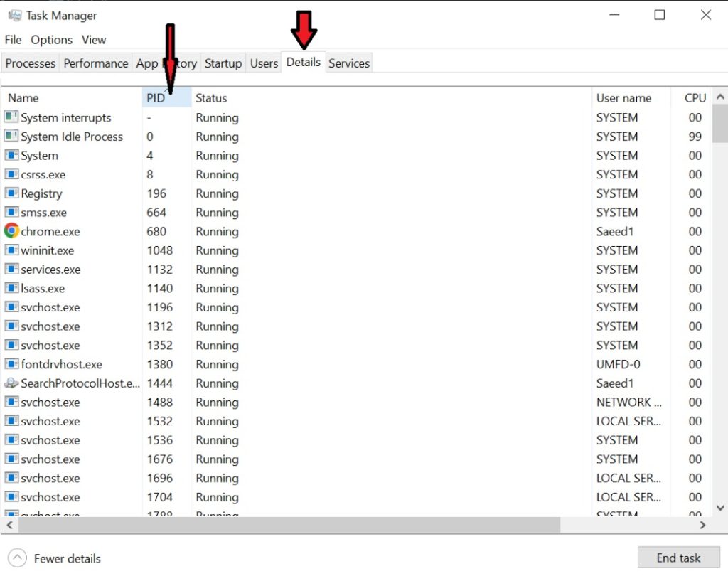Click the chrome.exe Chrome icon

pos(11,231)
